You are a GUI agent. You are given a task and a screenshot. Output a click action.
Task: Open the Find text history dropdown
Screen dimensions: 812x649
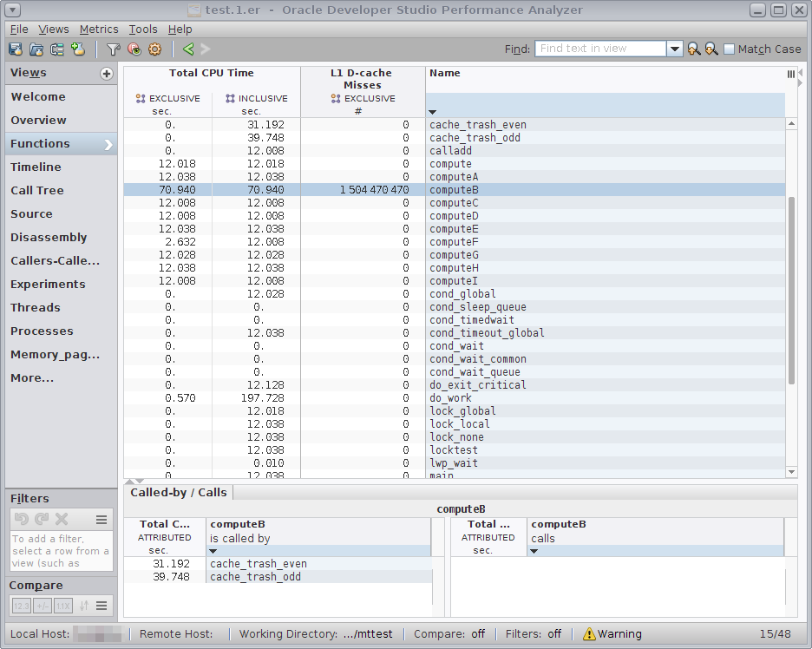675,49
